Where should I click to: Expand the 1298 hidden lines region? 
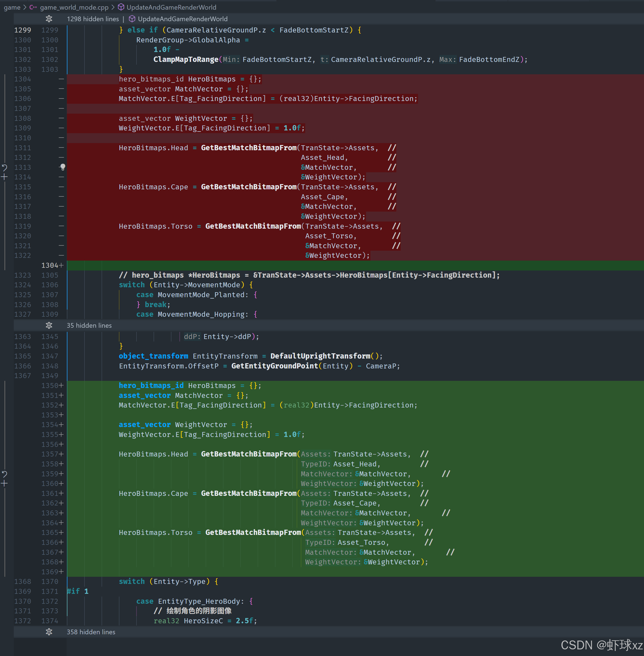[x=49, y=19]
